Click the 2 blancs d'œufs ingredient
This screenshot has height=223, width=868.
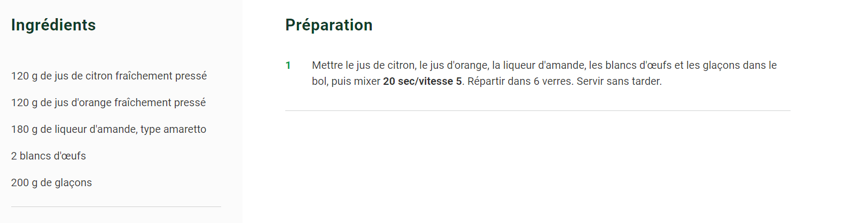[x=49, y=156]
